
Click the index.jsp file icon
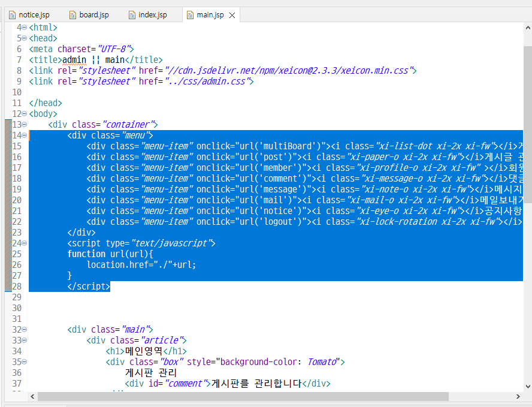pyautogui.click(x=132, y=15)
